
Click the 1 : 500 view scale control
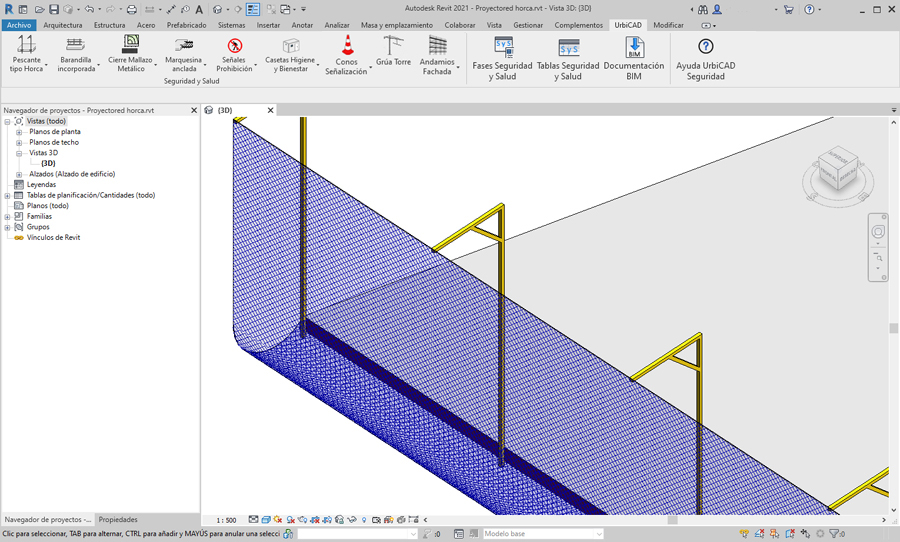point(226,520)
